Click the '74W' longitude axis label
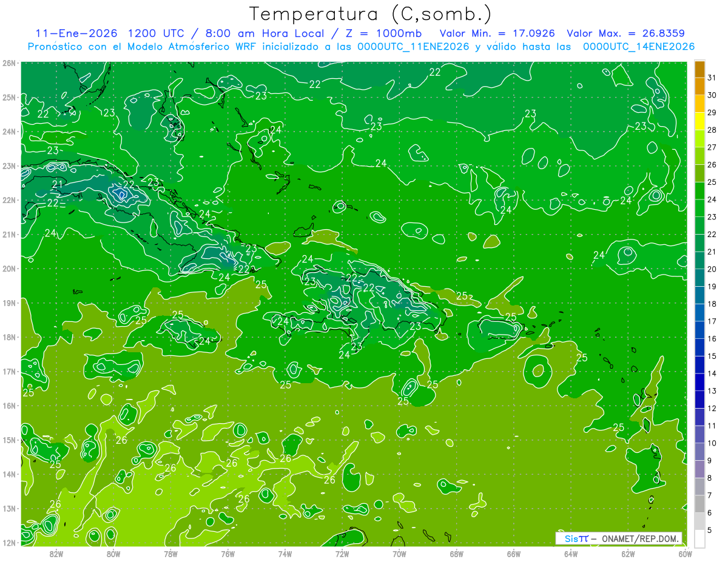The image size is (728, 562). pyautogui.click(x=285, y=554)
